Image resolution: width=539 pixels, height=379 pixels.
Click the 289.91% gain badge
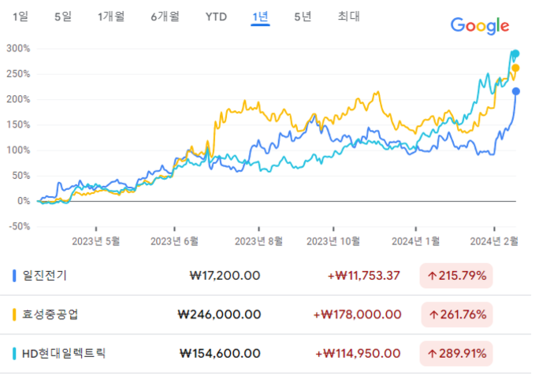(x=456, y=353)
